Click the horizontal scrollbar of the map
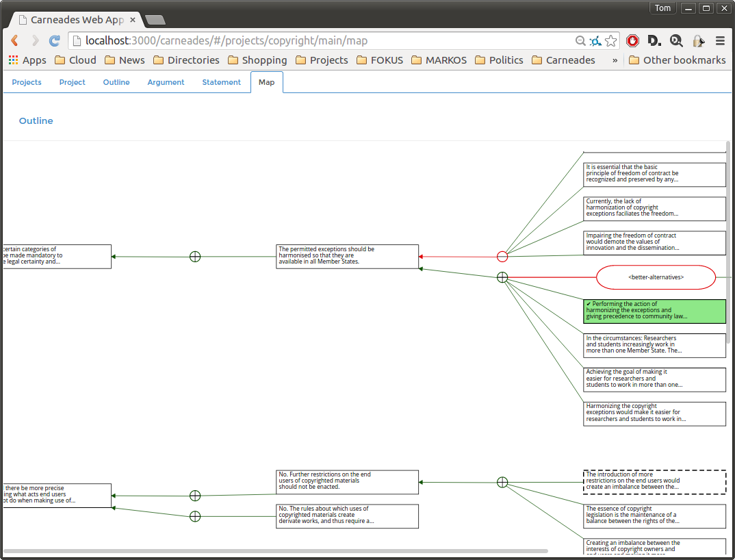735x560 pixels. point(276,551)
